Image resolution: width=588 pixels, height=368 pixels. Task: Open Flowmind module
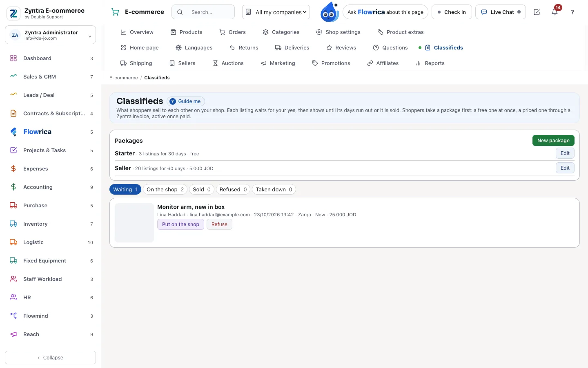point(51,316)
